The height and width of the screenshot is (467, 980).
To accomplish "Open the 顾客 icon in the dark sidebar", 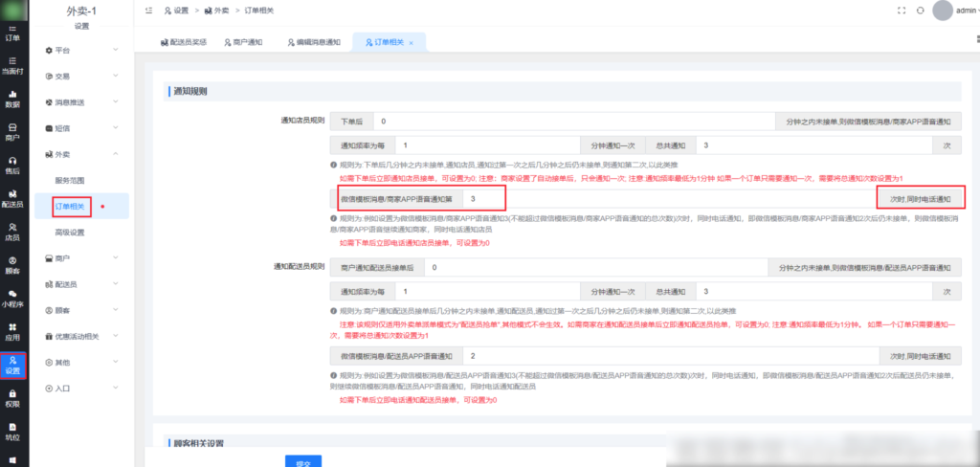I will click(12, 265).
